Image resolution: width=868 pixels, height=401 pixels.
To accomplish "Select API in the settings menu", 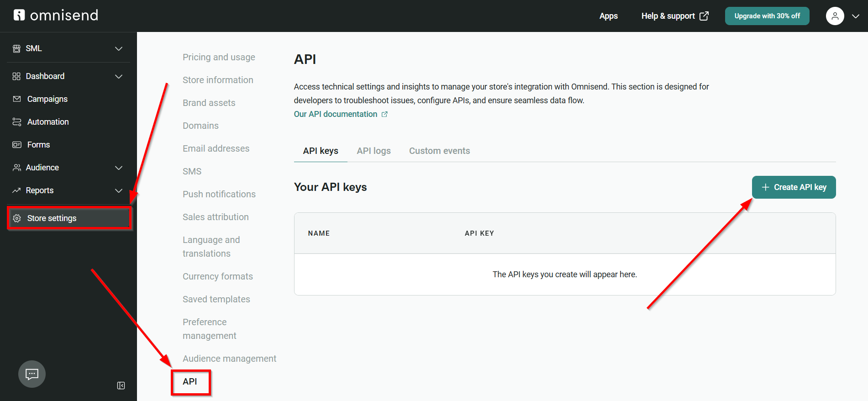I will click(190, 381).
